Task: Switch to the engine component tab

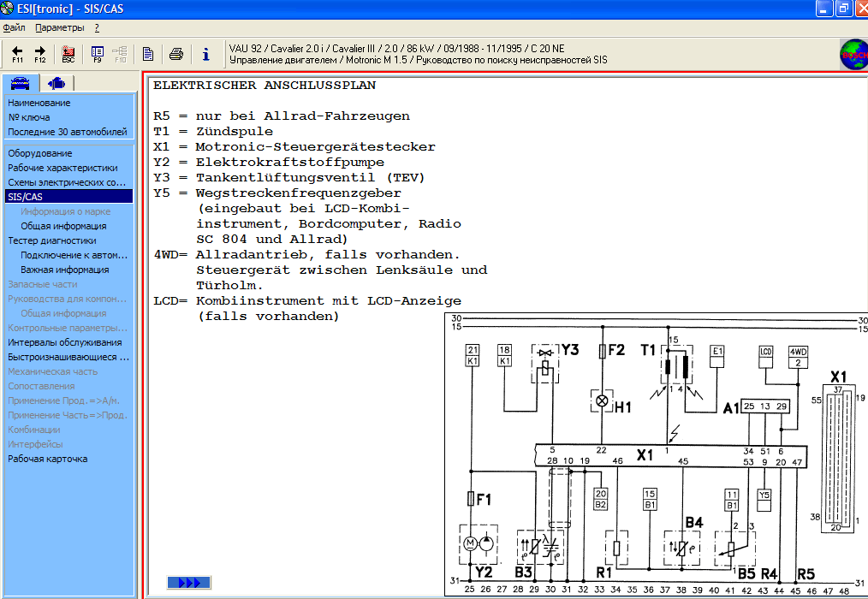Action: click(x=56, y=84)
